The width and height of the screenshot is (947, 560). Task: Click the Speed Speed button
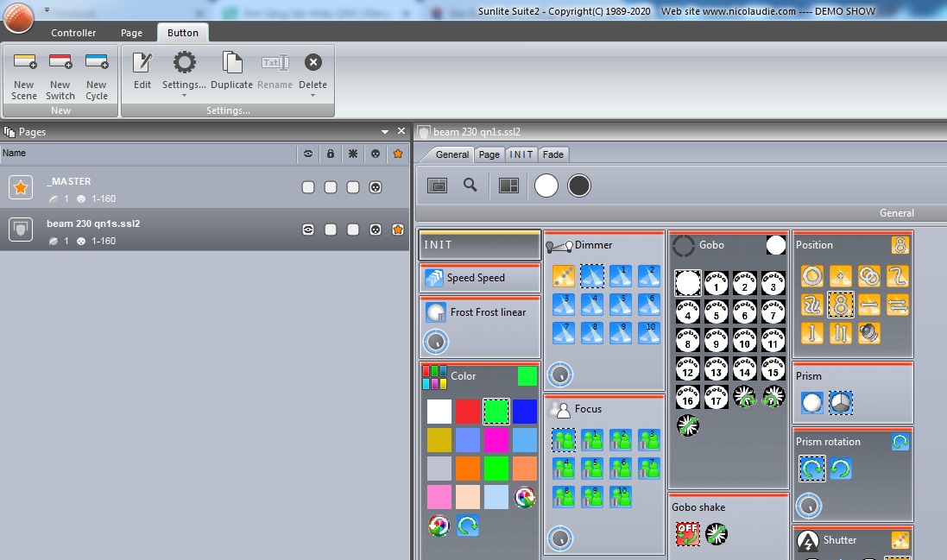point(480,278)
